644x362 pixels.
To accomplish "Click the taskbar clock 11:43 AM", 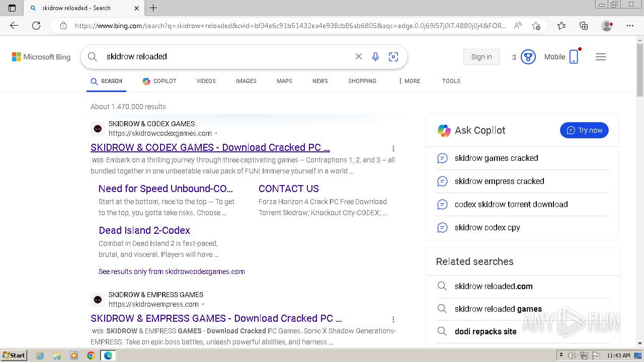I will [x=618, y=355].
